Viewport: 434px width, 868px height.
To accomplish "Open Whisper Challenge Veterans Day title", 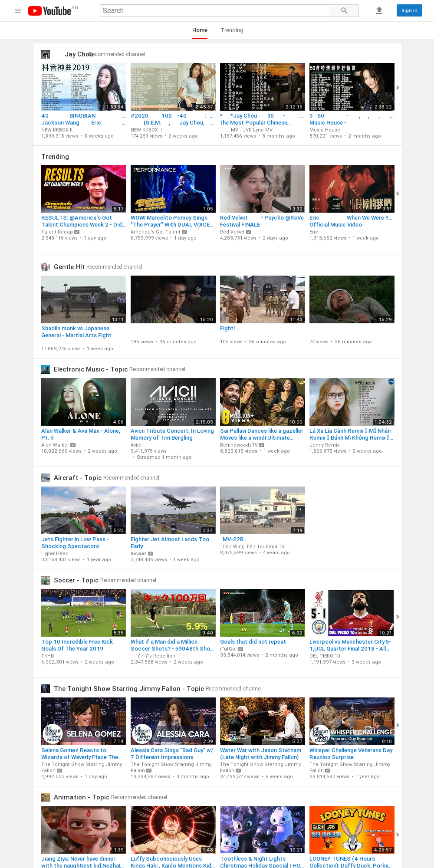I will click(351, 754).
